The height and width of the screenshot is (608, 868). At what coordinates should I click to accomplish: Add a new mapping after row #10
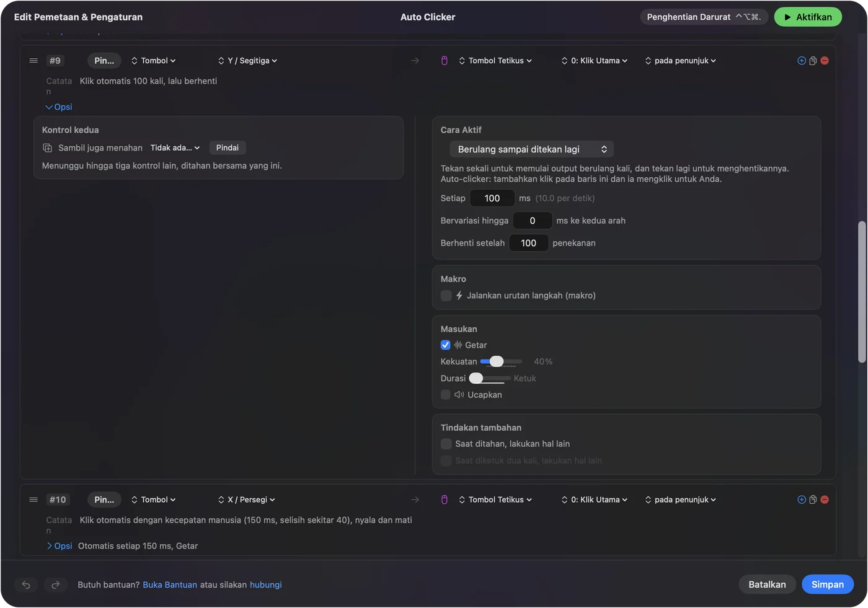tap(802, 500)
